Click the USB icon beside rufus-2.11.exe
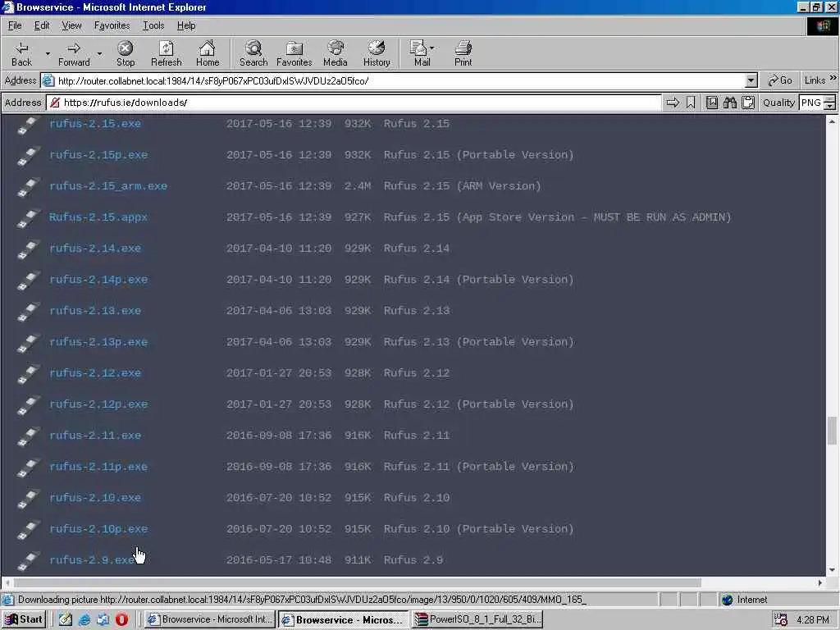840x630 pixels. coord(28,436)
